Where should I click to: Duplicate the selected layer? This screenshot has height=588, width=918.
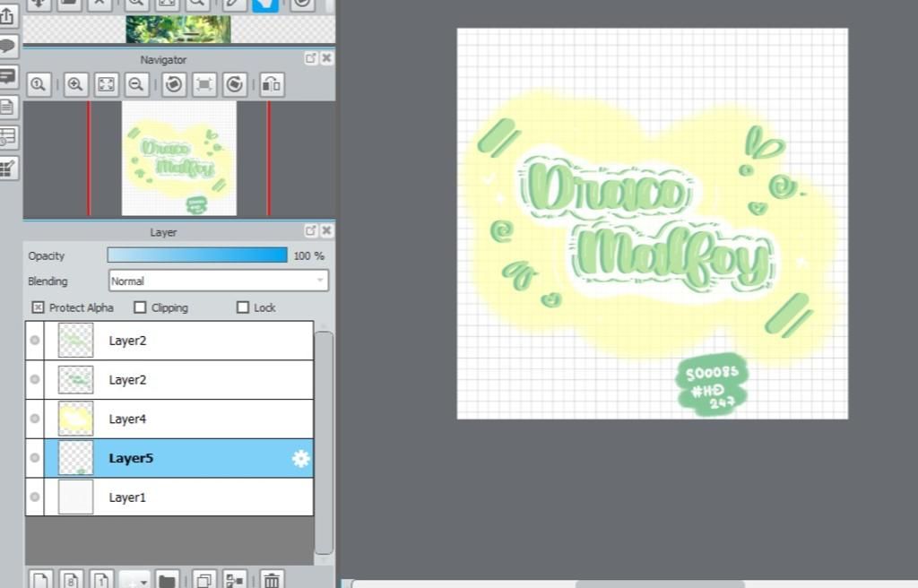point(204,580)
